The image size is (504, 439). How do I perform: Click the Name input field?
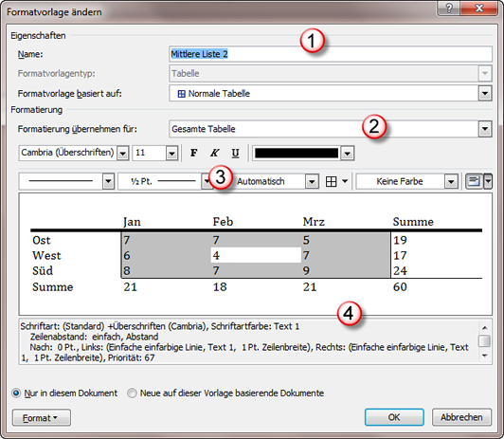pyautogui.click(x=331, y=54)
